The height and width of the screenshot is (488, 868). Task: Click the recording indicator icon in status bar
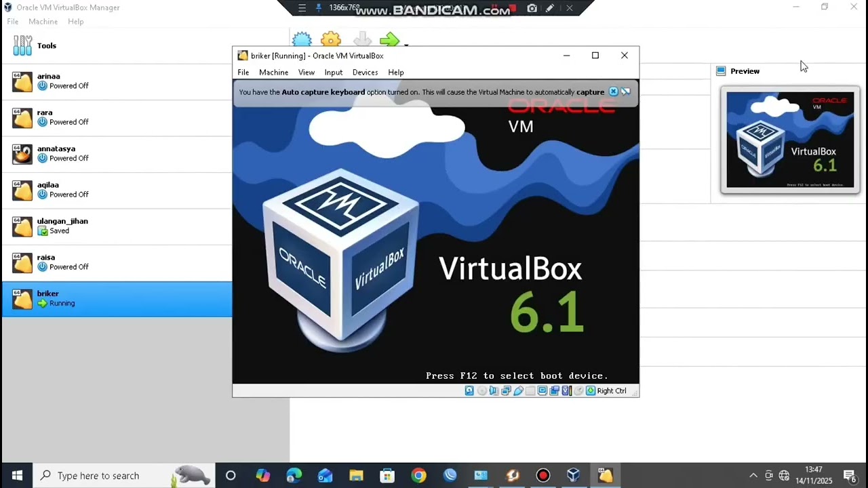tap(555, 390)
